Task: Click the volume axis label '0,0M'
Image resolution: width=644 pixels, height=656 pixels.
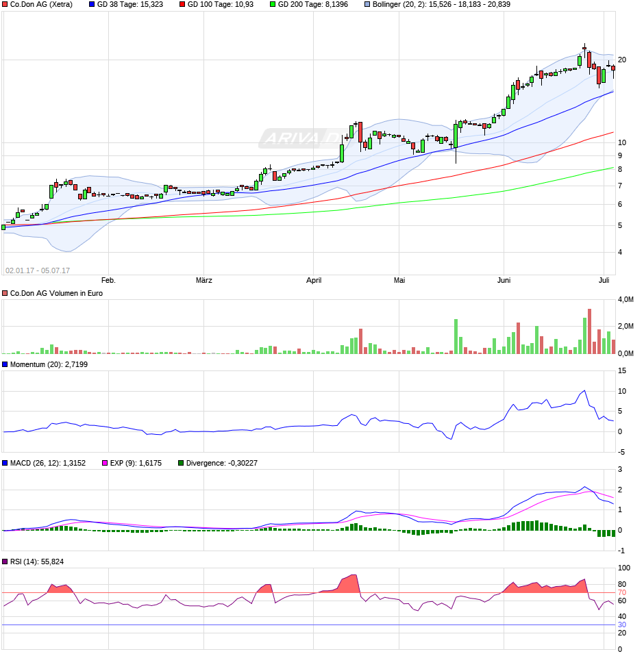Action: [x=626, y=353]
